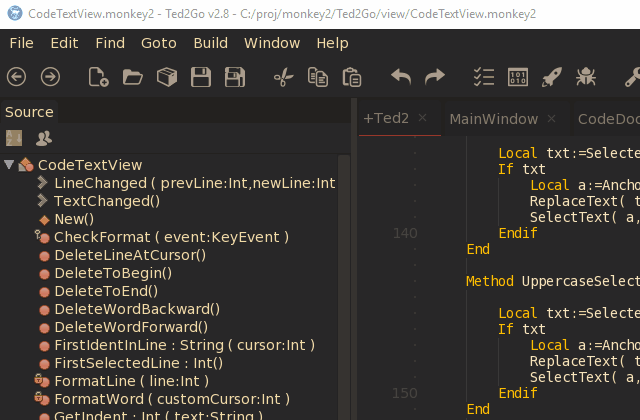The width and height of the screenshot is (640, 420).
Task: Toggle inherited members filter icon
Action: (43, 138)
